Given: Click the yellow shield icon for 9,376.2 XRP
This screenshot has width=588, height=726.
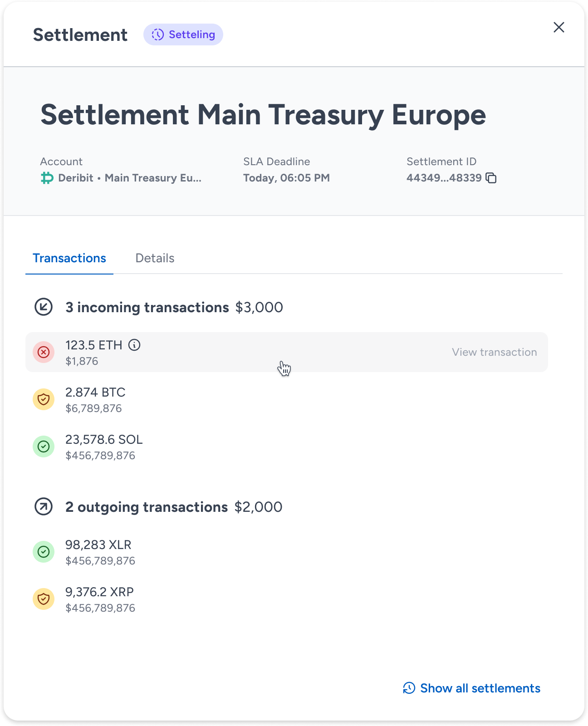Looking at the screenshot, I should click(44, 599).
